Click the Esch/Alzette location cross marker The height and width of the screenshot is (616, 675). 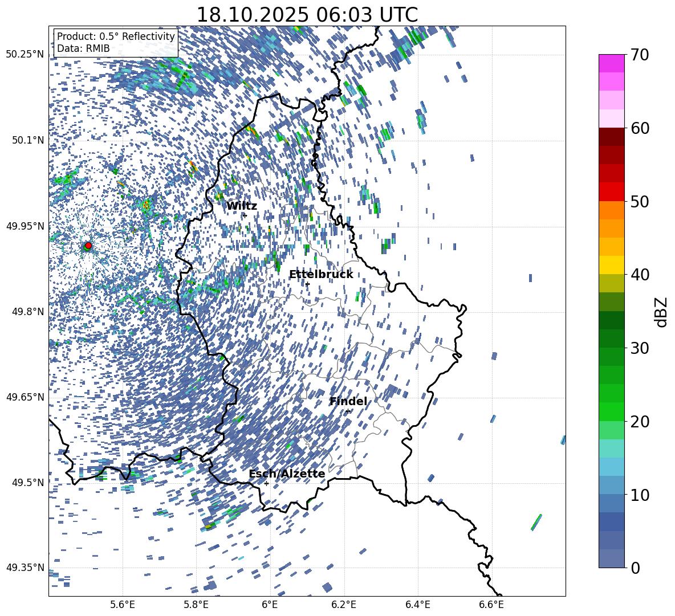click(x=266, y=483)
